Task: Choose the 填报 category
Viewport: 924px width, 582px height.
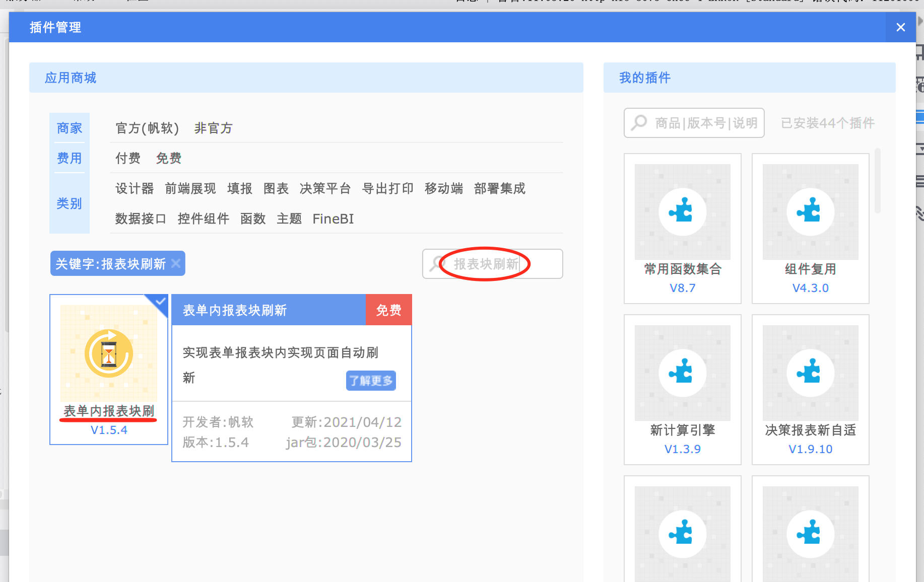Action: 240,188
